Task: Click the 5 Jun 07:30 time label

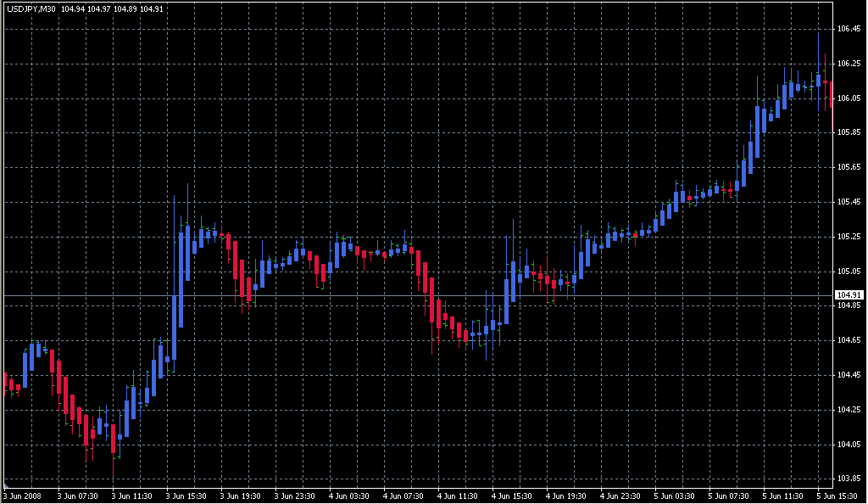Action: tap(728, 496)
